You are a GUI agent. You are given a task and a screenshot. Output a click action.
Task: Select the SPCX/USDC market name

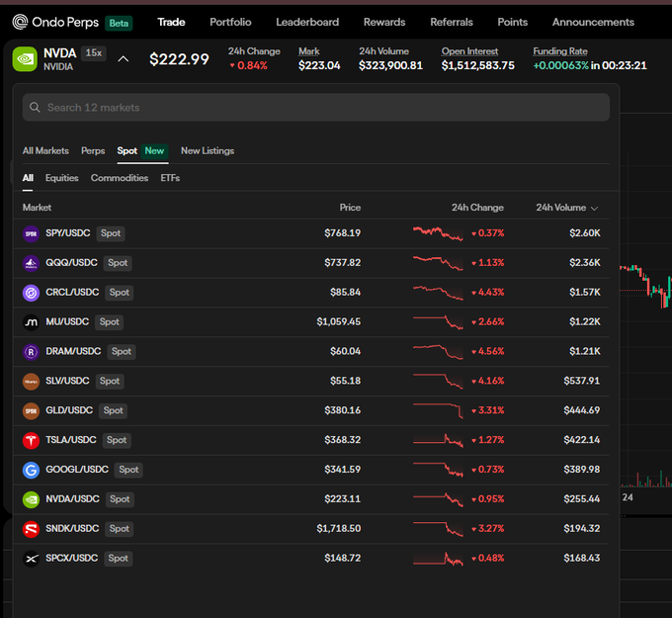72,559
